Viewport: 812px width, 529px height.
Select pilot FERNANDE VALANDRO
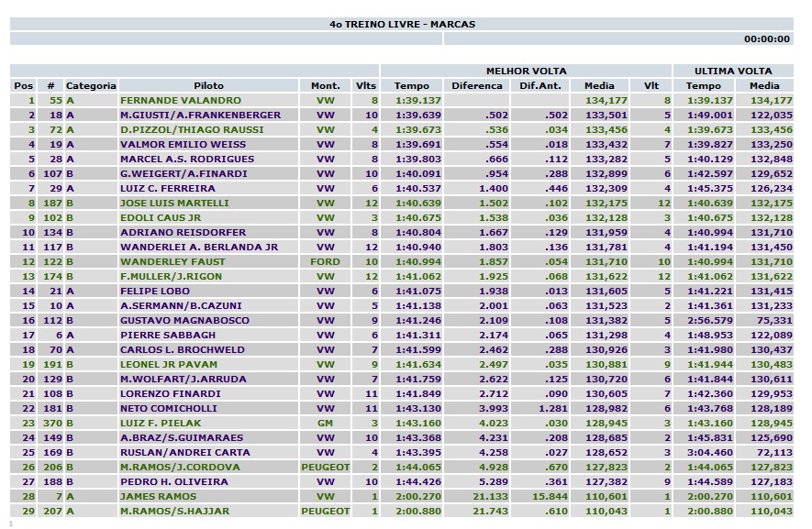[x=180, y=101]
